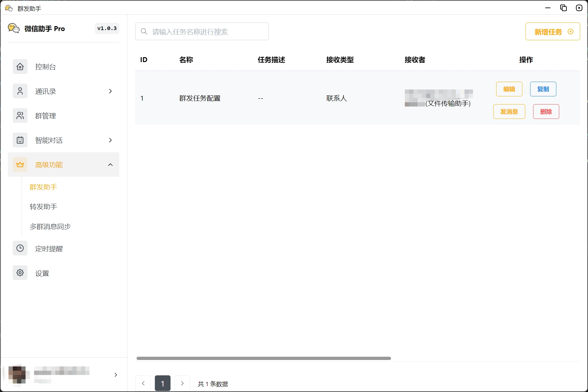Expand the 智能对话 sidebar section
588x392 pixels.
(110, 140)
